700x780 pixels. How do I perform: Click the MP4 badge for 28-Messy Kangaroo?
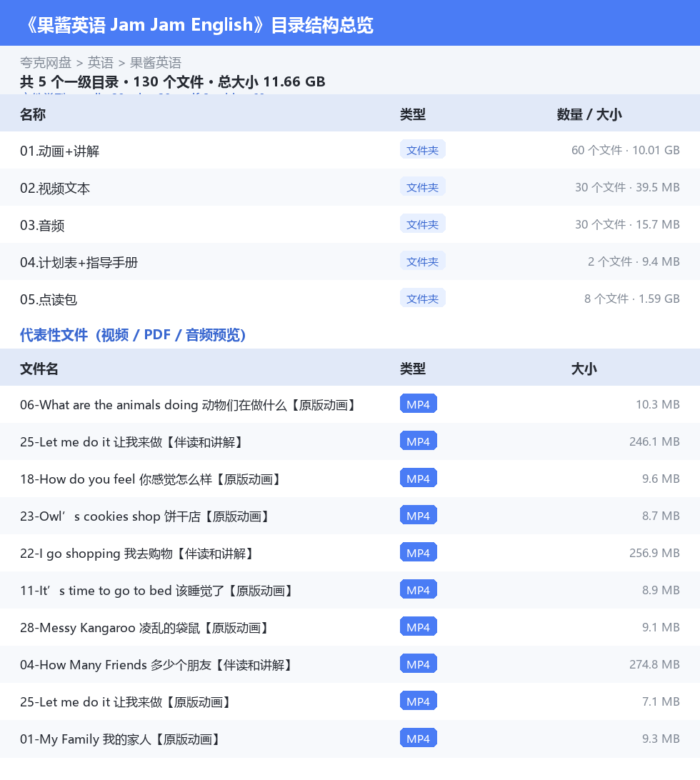pyautogui.click(x=419, y=627)
